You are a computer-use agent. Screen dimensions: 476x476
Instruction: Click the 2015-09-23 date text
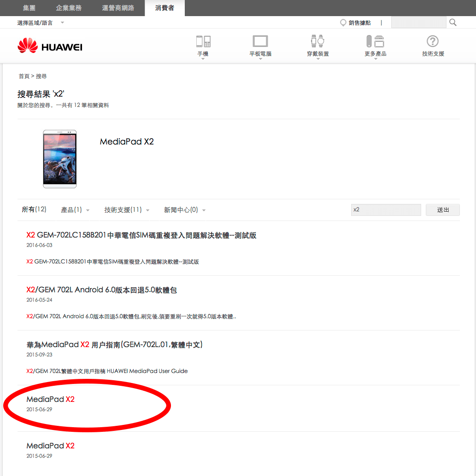tap(39, 354)
